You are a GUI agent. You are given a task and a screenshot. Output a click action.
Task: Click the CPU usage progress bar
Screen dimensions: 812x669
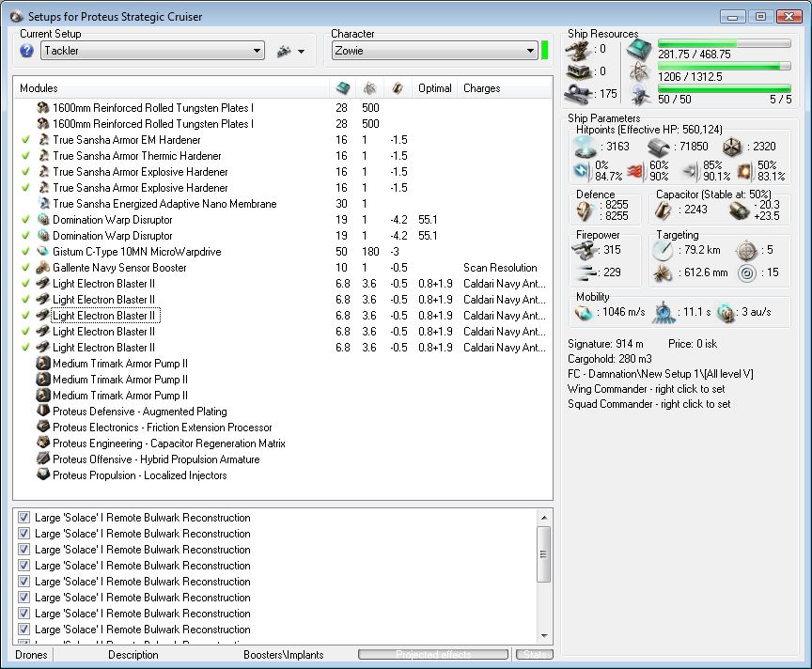pyautogui.click(x=725, y=43)
